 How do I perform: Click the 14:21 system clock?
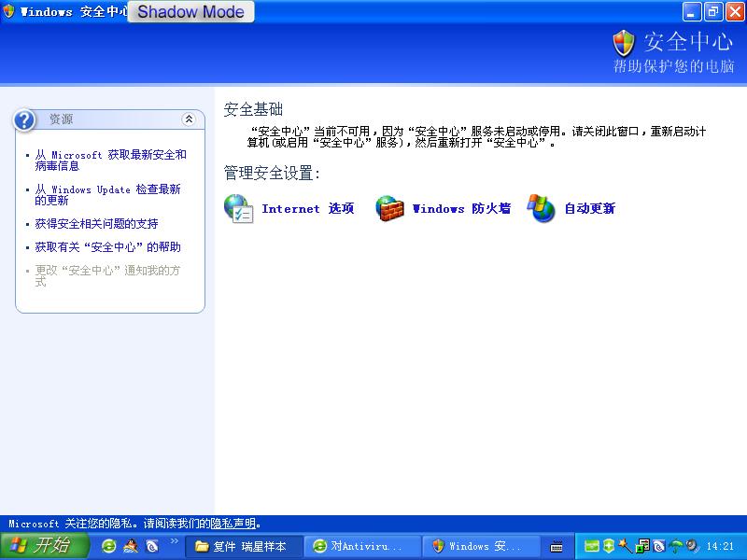[720, 546]
